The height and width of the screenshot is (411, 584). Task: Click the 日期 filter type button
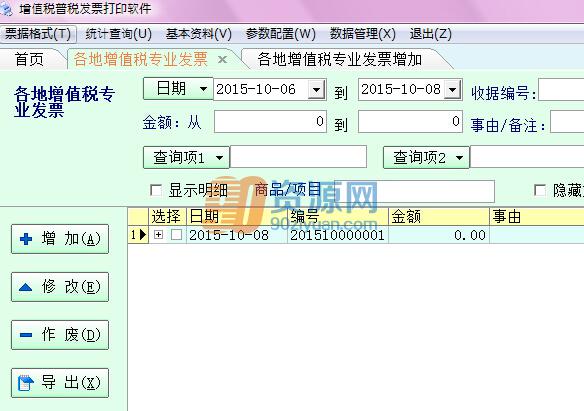click(178, 89)
